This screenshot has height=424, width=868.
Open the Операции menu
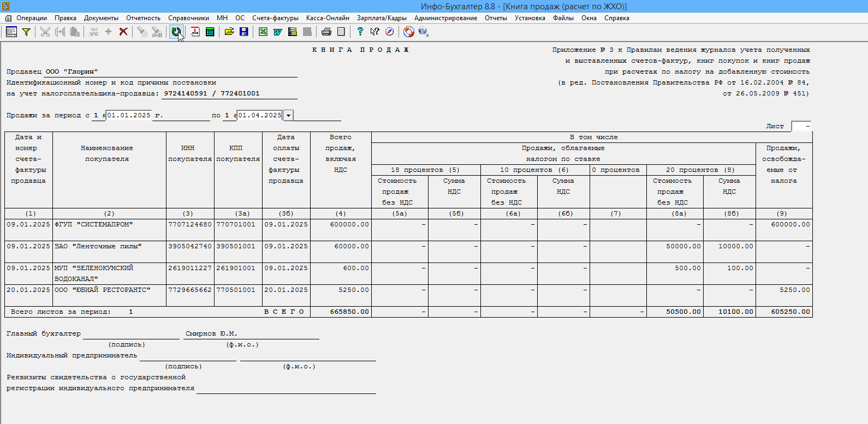pyautogui.click(x=32, y=18)
